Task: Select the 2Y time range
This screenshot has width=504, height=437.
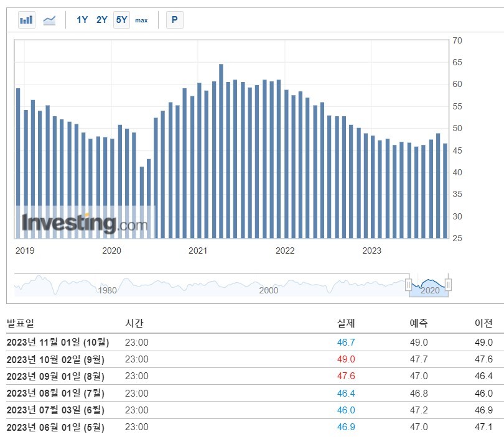Action: [x=102, y=20]
